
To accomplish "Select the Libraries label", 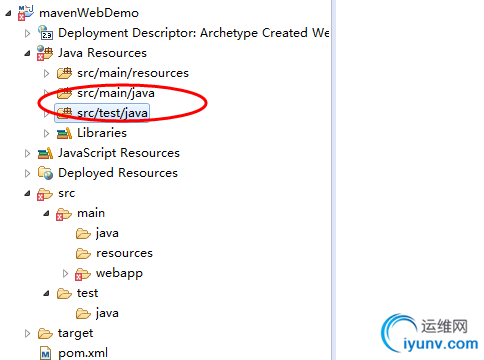I will point(102,133).
